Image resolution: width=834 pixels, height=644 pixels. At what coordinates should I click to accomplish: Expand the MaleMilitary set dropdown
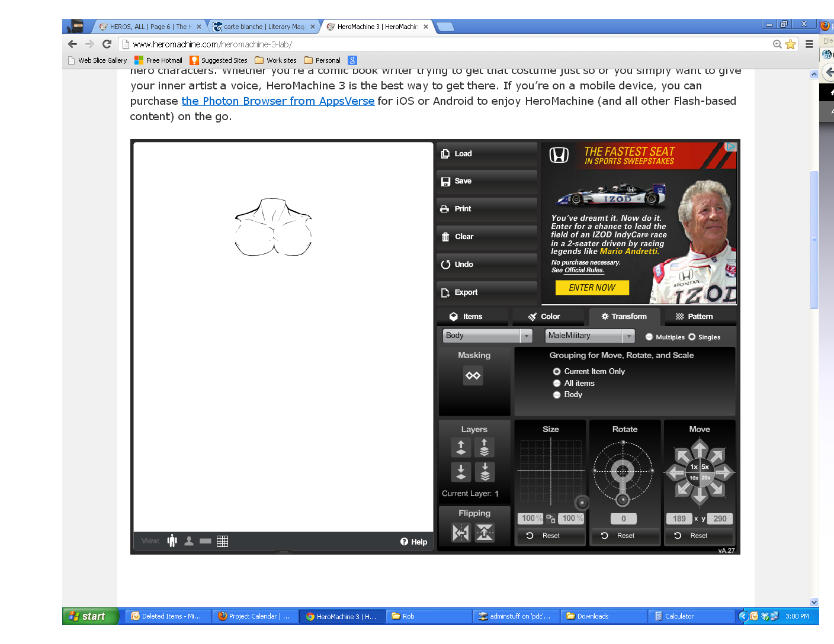628,336
